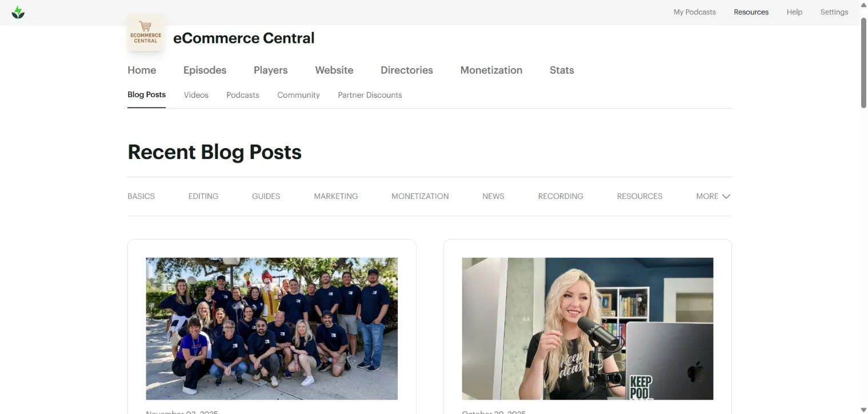The width and height of the screenshot is (868, 414).
Task: Filter posts by RECORDING category
Action: click(x=561, y=196)
